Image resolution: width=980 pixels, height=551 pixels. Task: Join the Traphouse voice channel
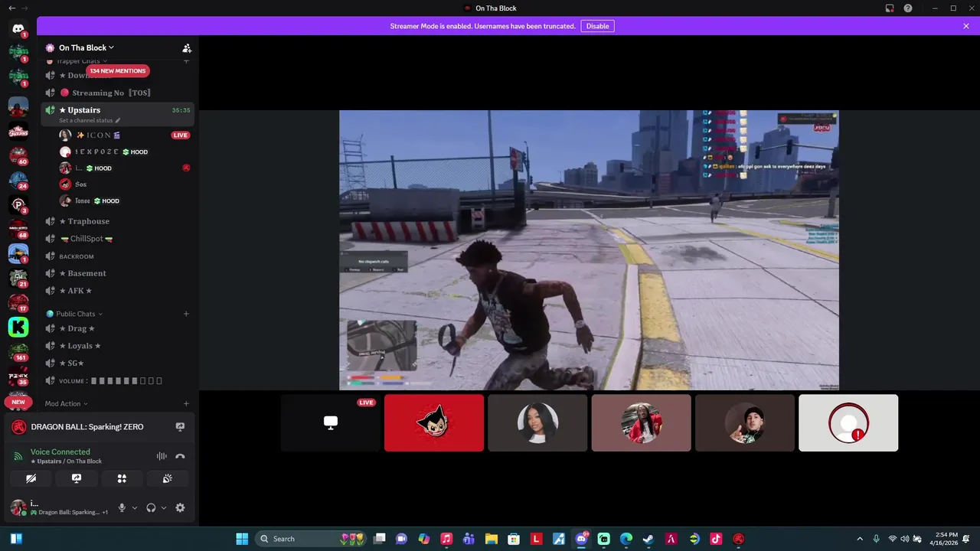(x=117, y=221)
